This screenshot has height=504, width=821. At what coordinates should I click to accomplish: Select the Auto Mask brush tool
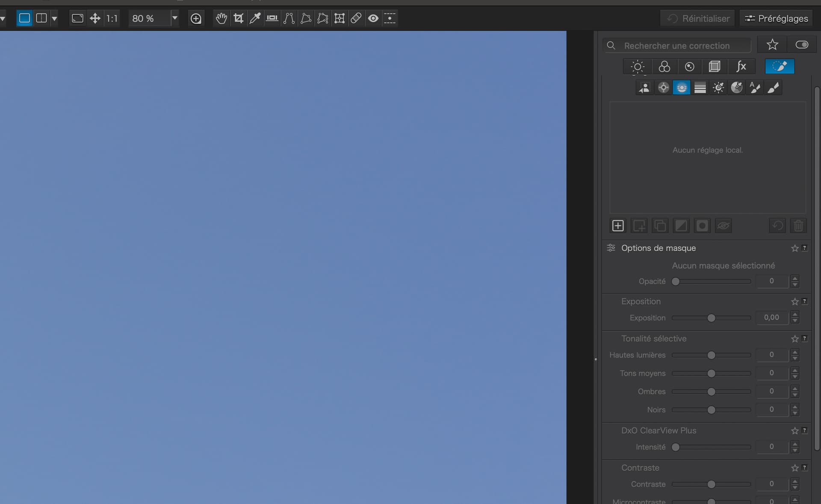pos(755,88)
